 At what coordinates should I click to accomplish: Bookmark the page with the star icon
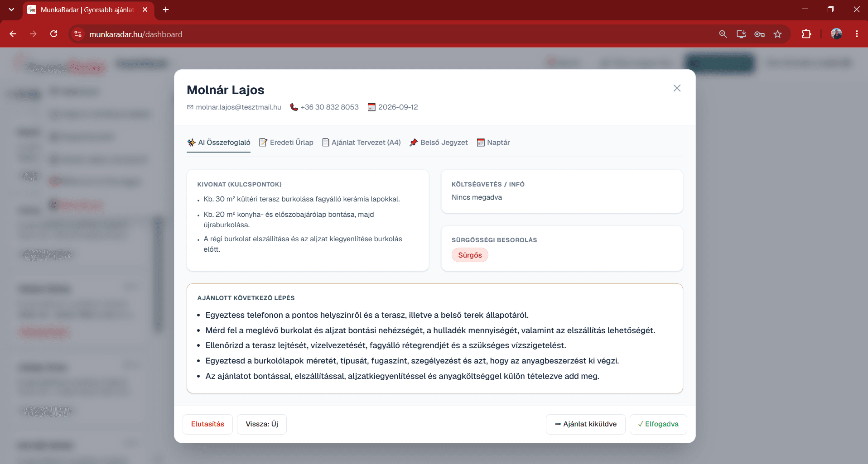(x=778, y=34)
